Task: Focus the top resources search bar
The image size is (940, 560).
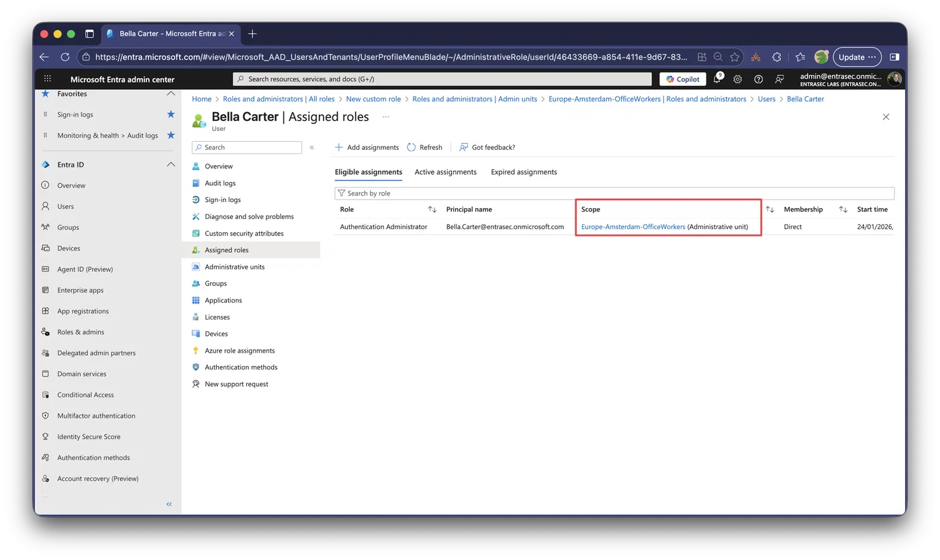Action: tap(442, 79)
